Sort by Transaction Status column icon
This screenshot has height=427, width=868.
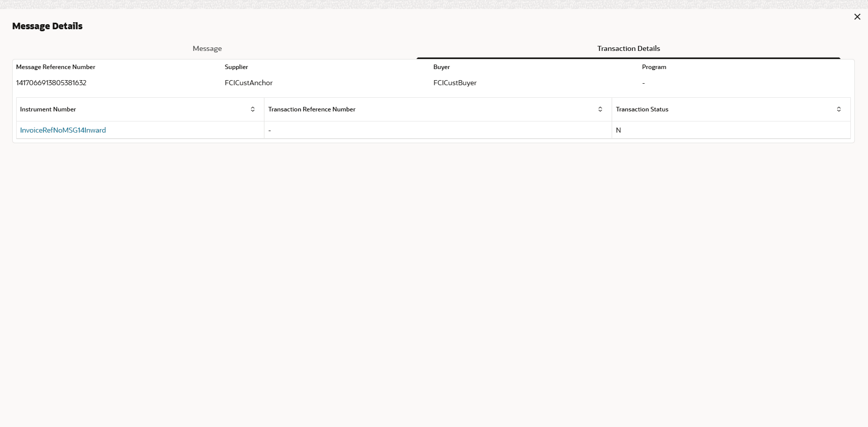(839, 109)
